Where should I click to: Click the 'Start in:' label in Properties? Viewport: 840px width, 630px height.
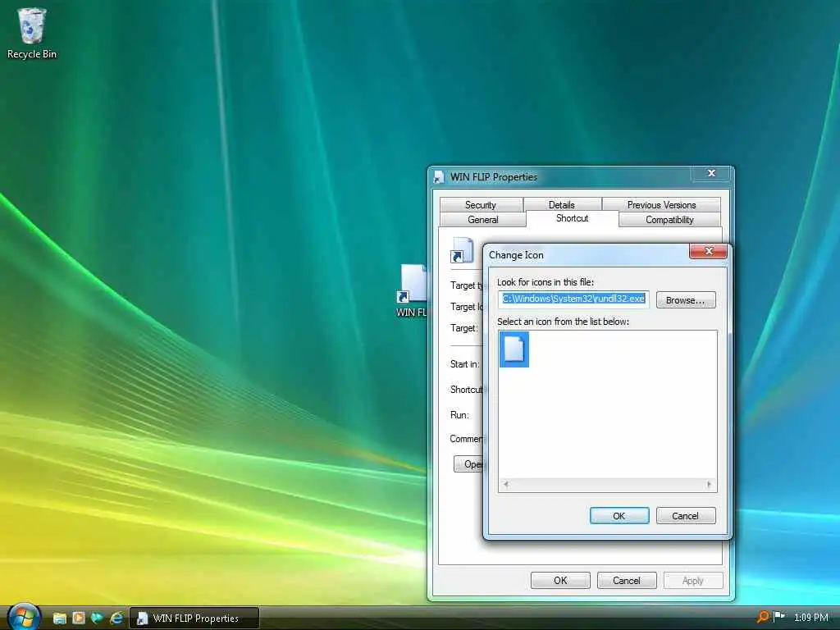464,364
